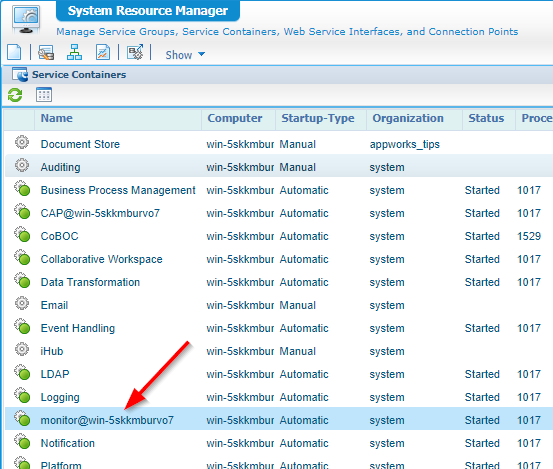Sort by the Startup-Type column header
The height and width of the screenshot is (469, 553).
click(x=318, y=118)
